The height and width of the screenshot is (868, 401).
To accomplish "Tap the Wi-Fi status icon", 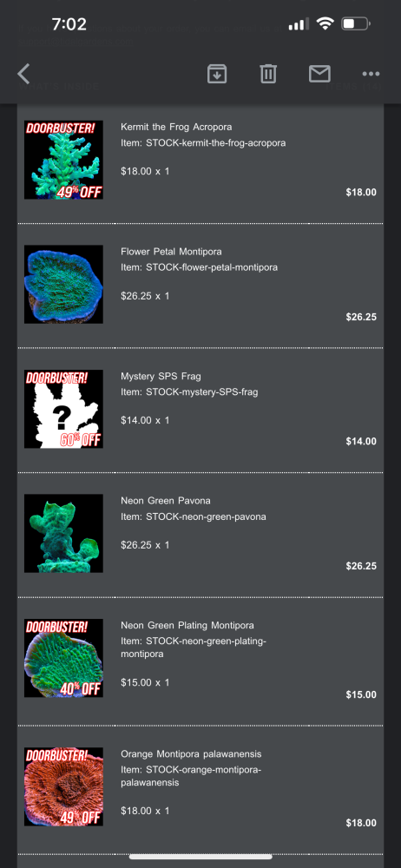I will pos(325,23).
